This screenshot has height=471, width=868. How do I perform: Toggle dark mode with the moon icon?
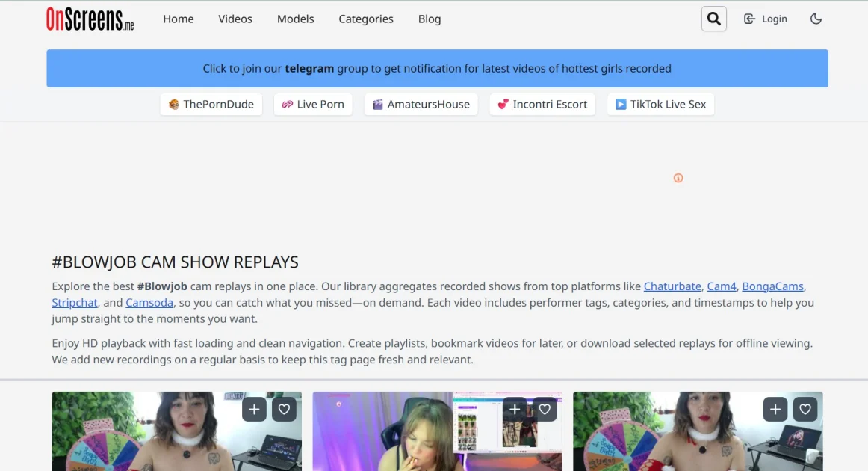click(x=816, y=19)
